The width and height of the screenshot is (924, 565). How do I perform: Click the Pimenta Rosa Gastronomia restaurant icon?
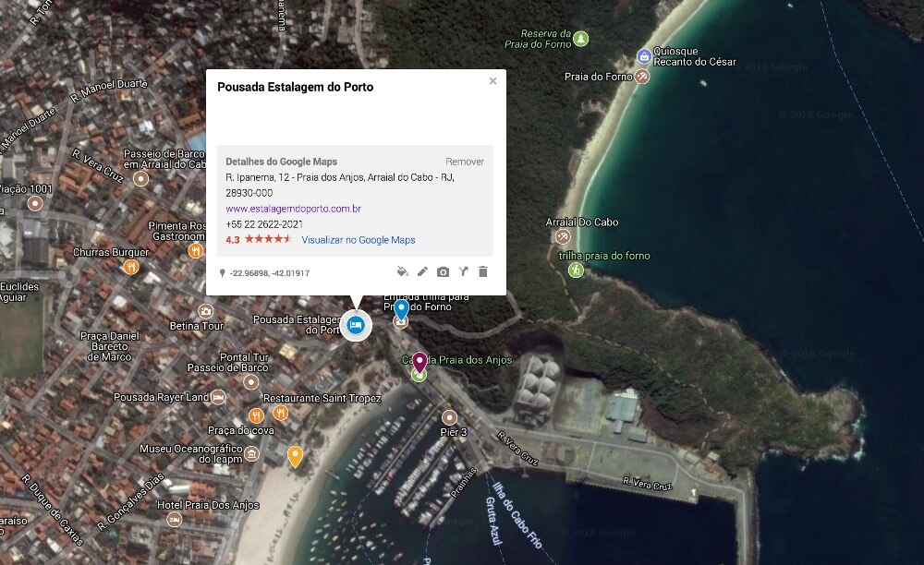[x=196, y=251]
